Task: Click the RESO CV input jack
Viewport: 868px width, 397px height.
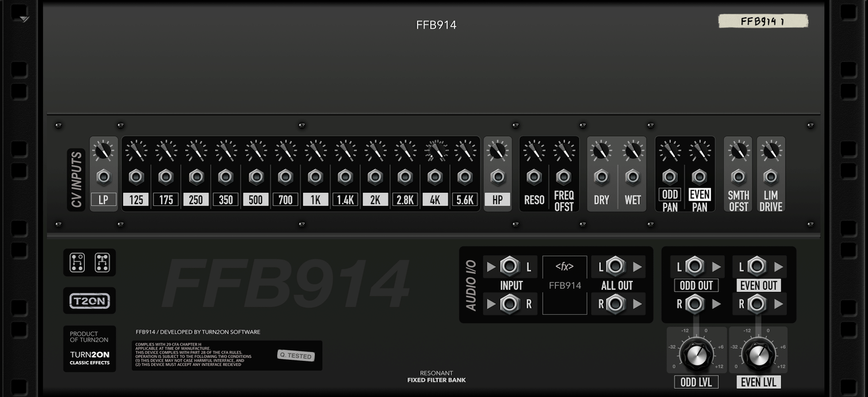Action: pos(534,177)
